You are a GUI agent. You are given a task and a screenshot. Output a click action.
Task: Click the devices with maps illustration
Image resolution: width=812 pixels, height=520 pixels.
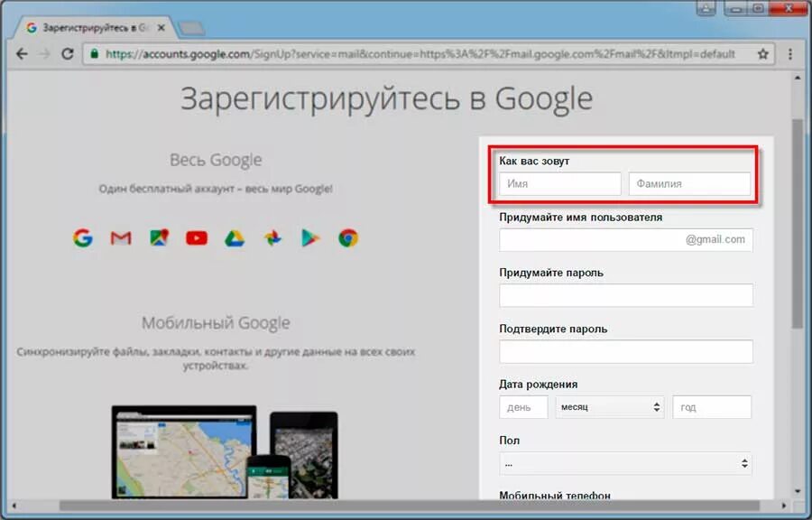[225, 452]
